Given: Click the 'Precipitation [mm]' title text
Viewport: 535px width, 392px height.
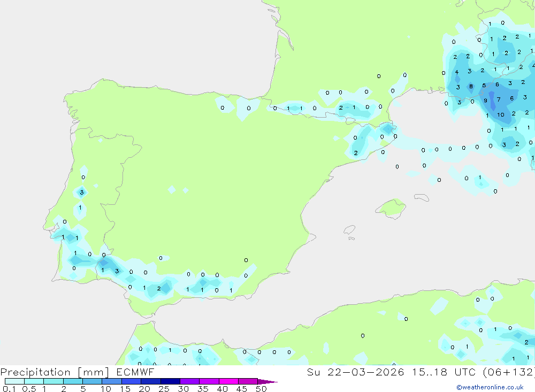Looking at the screenshot, I should (x=55, y=372).
